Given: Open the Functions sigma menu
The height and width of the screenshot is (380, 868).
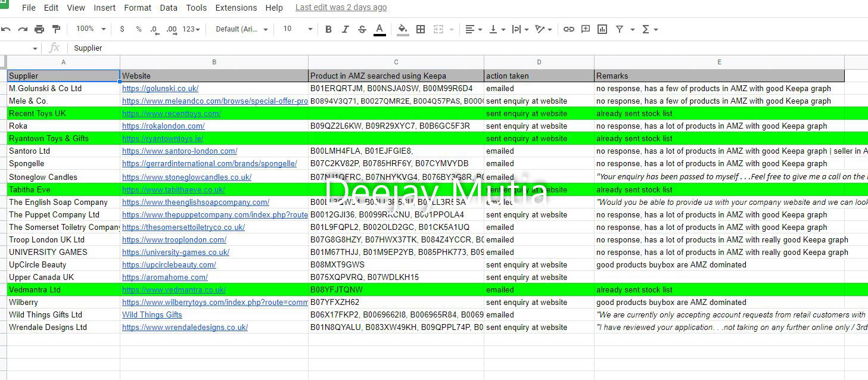Looking at the screenshot, I should tap(649, 29).
